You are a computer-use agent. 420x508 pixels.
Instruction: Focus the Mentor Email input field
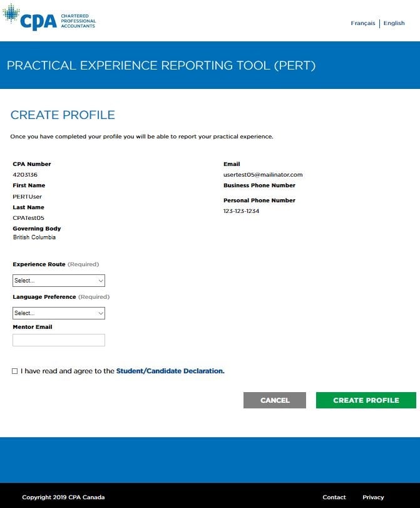tap(59, 340)
